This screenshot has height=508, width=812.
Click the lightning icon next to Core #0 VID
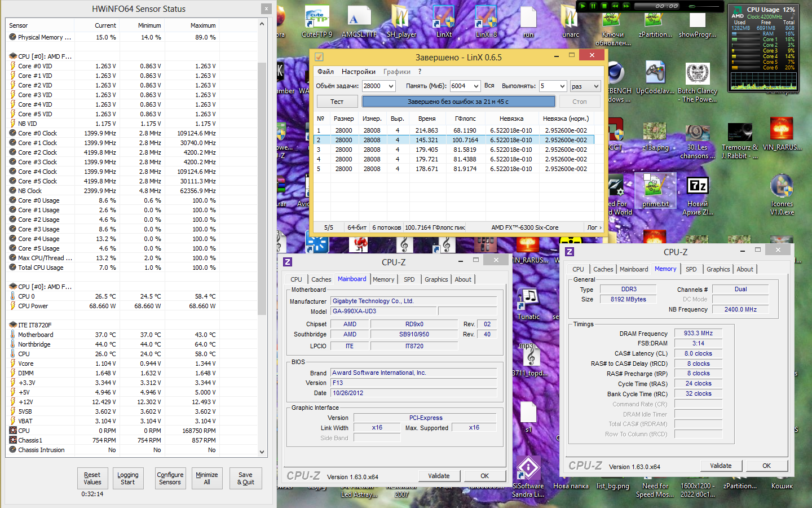[13, 66]
